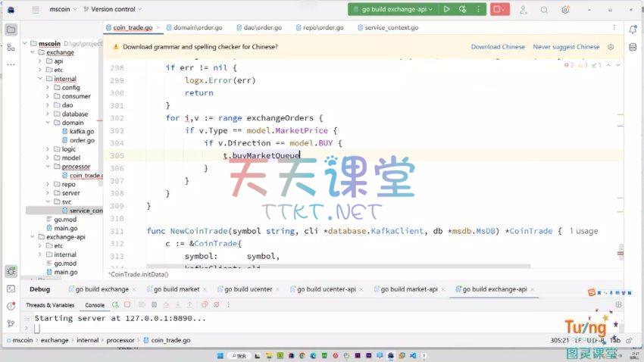644x362 pixels.
Task: Click Never suggest Chinese link
Action: click(566, 46)
